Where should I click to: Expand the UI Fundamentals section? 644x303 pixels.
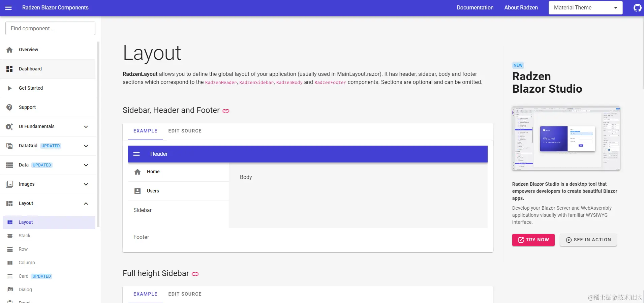coord(86,127)
